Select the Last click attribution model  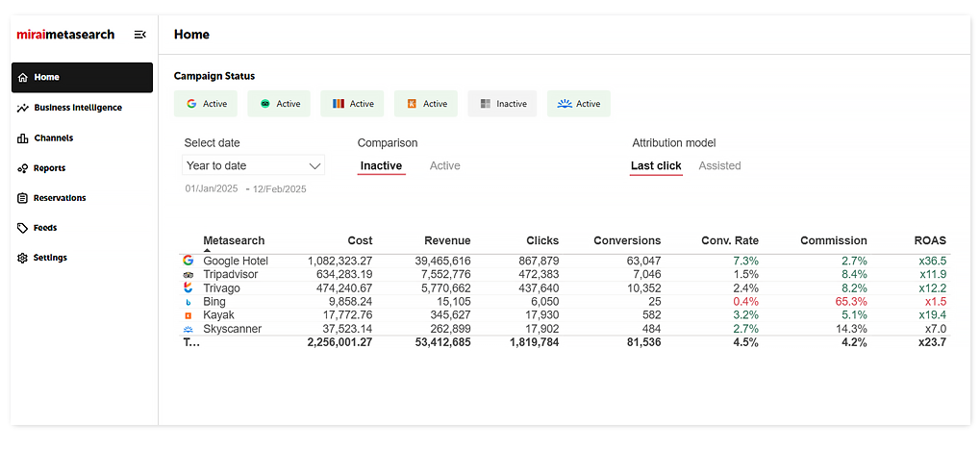coord(656,166)
